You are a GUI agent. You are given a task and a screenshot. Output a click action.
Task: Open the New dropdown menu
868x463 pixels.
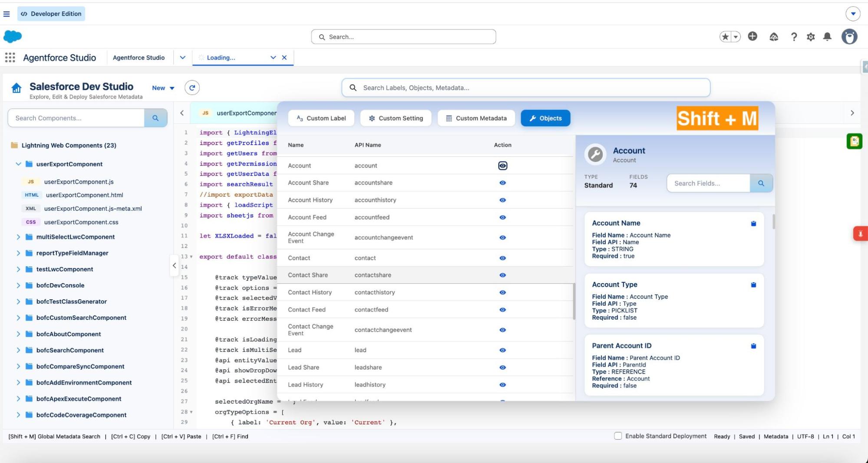point(163,88)
